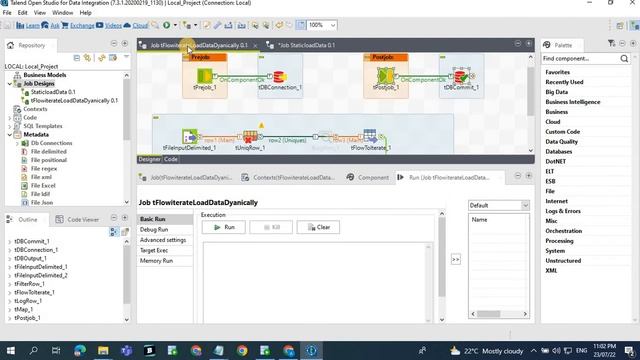The width and height of the screenshot is (640, 360).
Task: Click the Clear button
Action: pos(318,227)
